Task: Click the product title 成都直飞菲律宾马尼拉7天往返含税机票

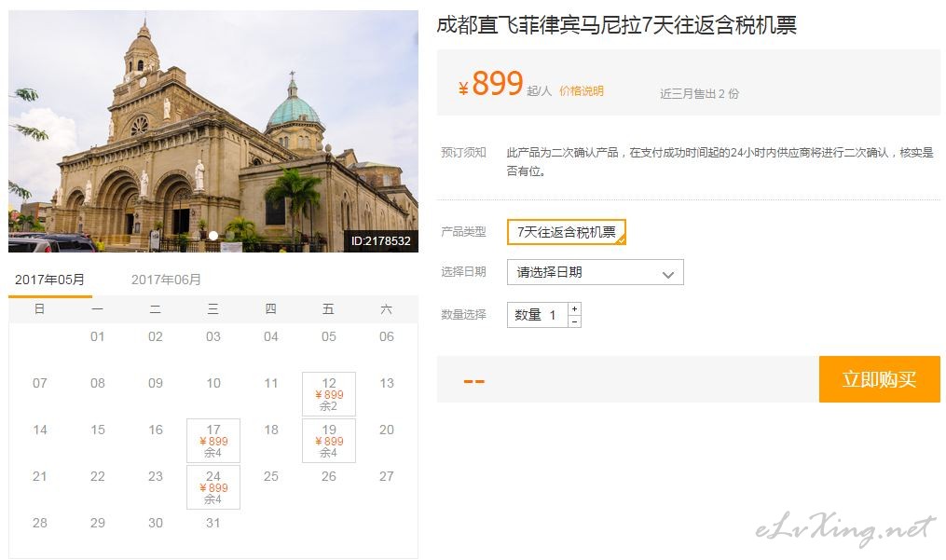Action: (x=616, y=25)
